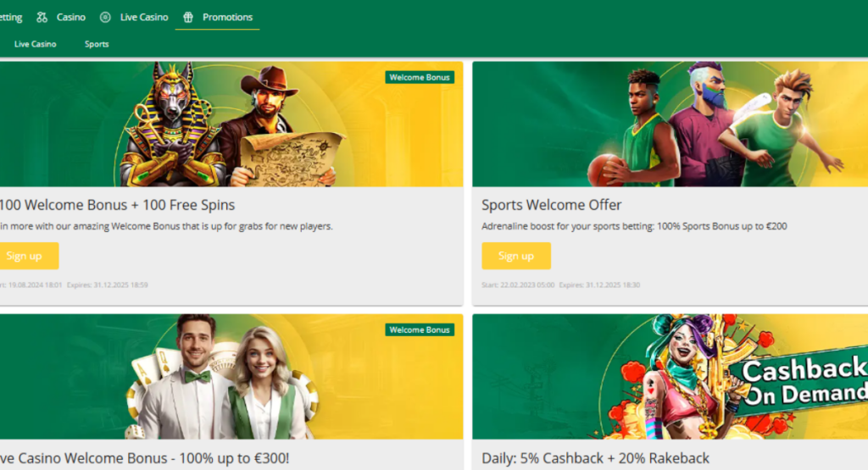Screen dimensions: 868x470
Task: Click Daily: 5% Cashback + 20% Rakeback title
Action: (x=595, y=458)
